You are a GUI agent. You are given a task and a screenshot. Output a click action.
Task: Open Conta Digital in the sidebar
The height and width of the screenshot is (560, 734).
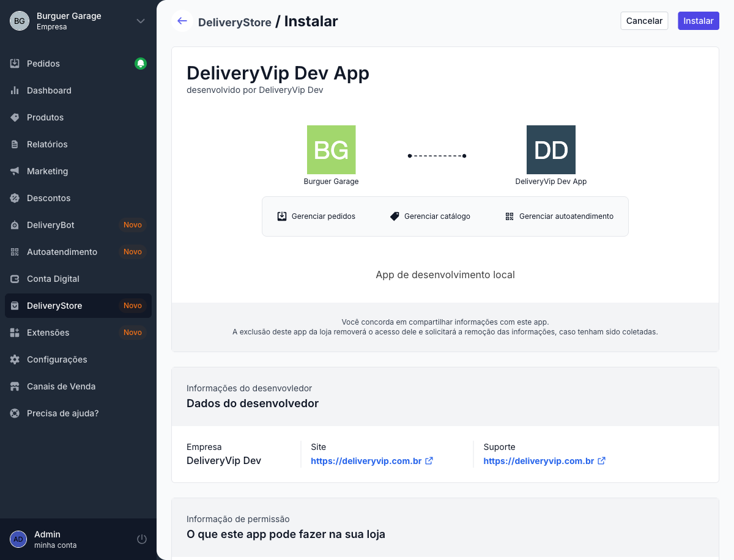point(78,279)
